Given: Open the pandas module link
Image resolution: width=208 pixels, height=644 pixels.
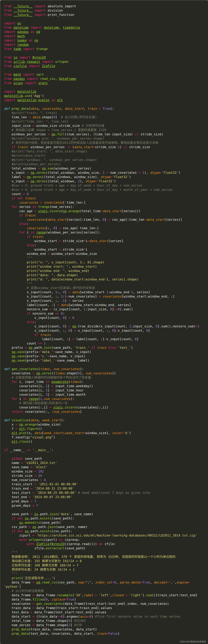Looking at the screenshot, I should tap(23, 32).
